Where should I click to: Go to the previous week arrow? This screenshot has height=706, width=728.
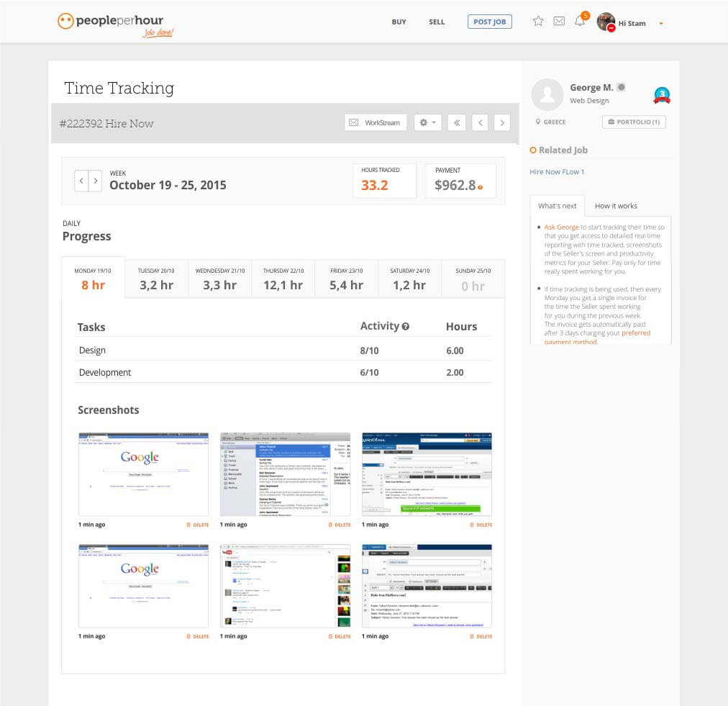point(82,181)
